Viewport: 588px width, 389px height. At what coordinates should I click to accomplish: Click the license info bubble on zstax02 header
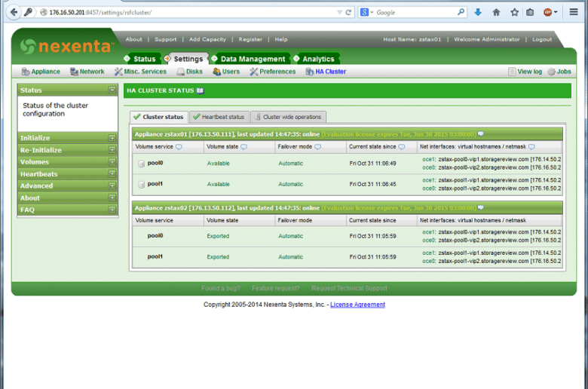481,208
